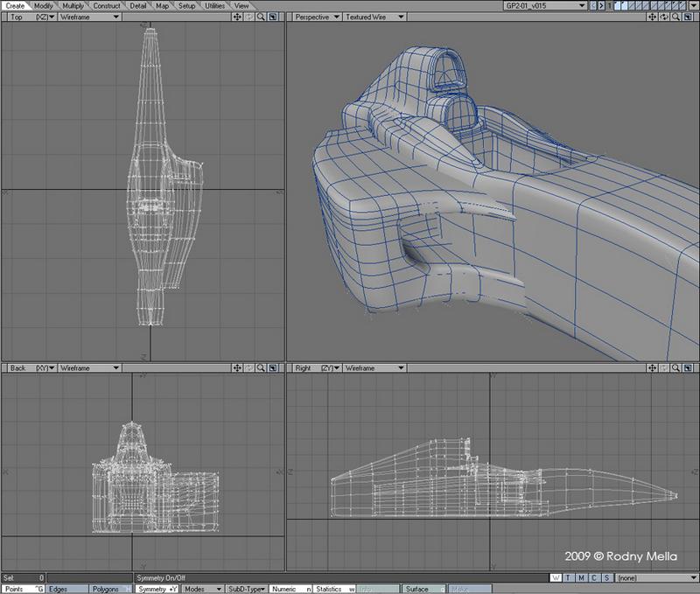Screen dimensions: 700x594
Task: Maximize the Perspective viewport using its corner icon
Action: tap(689, 17)
